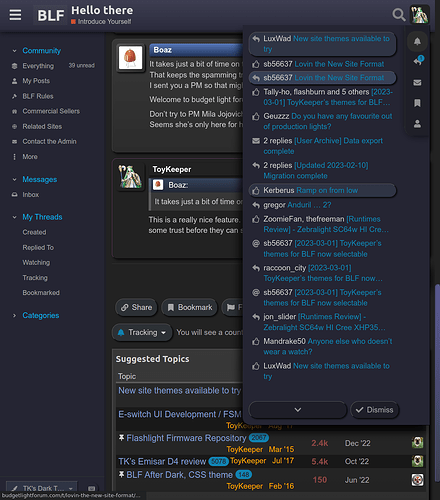The height and width of the screenshot is (500, 440).
Task: Open Replied To threads in sidebar
Action: pos(38,247)
